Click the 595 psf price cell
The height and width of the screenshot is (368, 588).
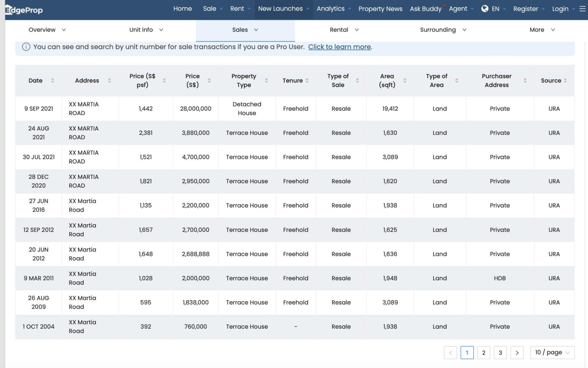pos(146,303)
